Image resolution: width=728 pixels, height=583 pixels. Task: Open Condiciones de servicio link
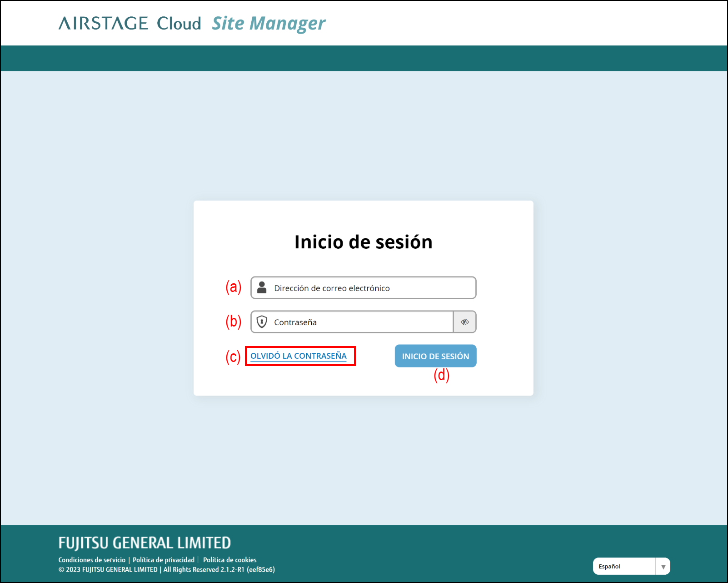coord(92,560)
